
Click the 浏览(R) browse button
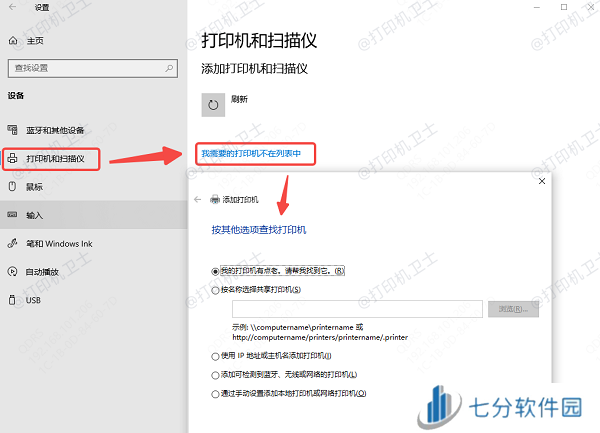click(x=513, y=309)
